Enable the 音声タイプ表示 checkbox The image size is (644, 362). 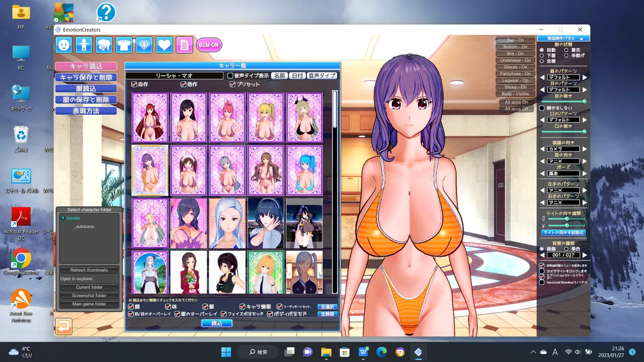tap(230, 75)
